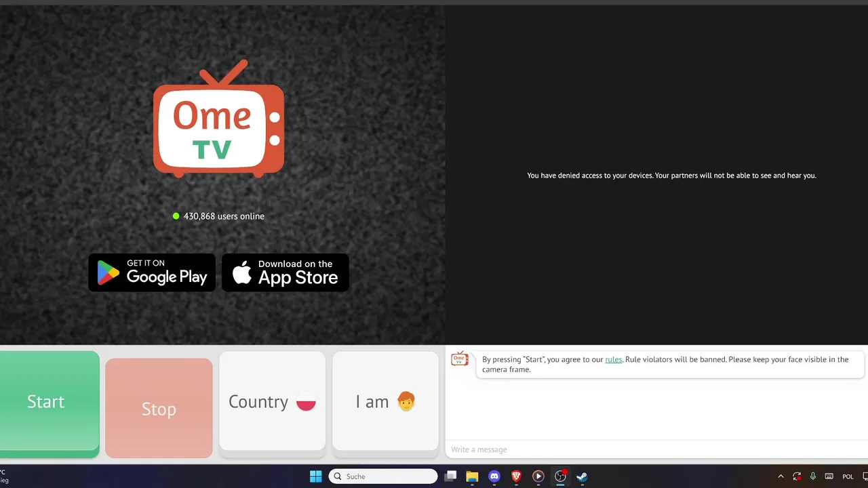The image size is (868, 488).
Task: Click the "430,868 users online" counter
Action: pos(218,216)
